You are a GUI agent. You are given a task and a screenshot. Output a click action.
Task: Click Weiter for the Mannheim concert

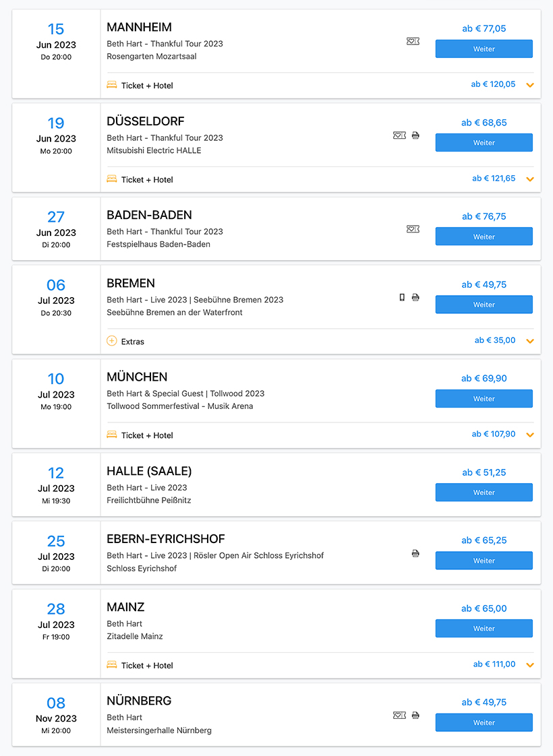(484, 49)
